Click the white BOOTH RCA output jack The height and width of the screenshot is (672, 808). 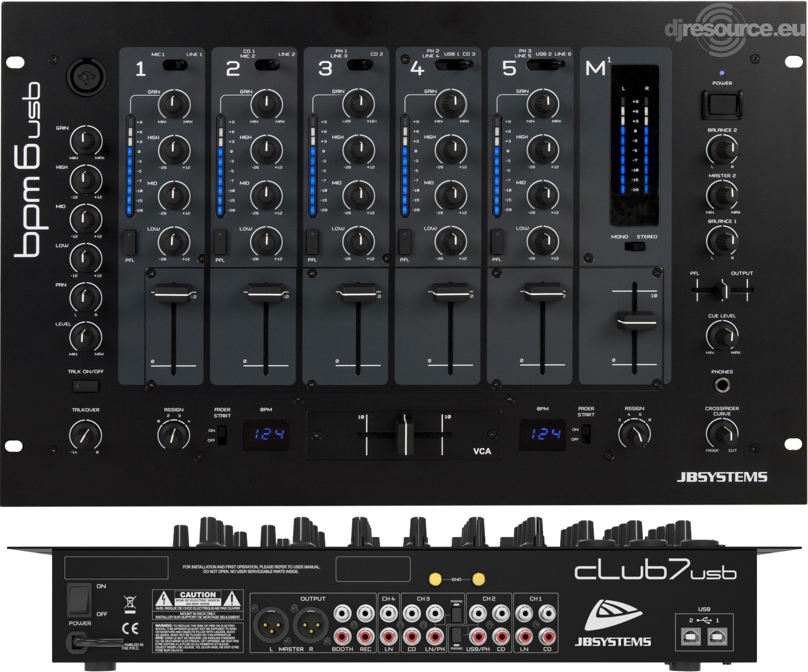pyautogui.click(x=342, y=614)
